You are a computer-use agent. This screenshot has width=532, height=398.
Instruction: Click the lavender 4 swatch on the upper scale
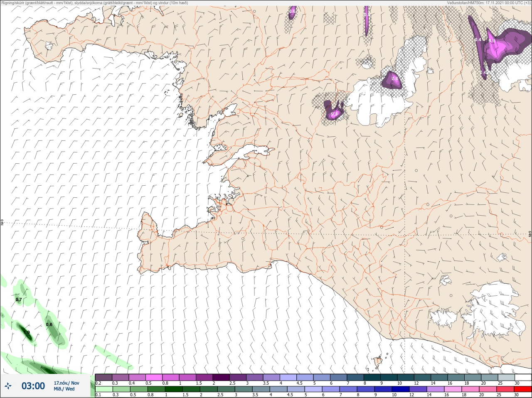tap(288, 377)
